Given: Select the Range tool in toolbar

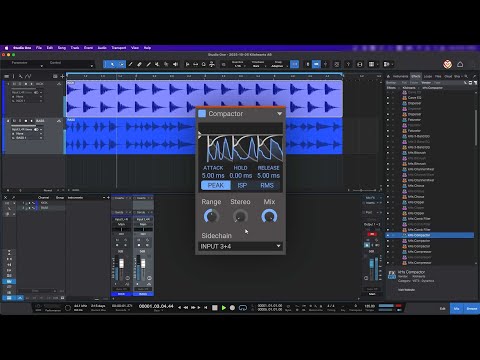Looking at the screenshot, I should pyautogui.click(x=121, y=64).
